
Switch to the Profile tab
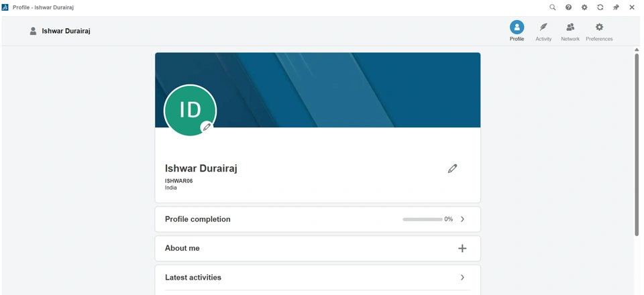click(x=517, y=31)
